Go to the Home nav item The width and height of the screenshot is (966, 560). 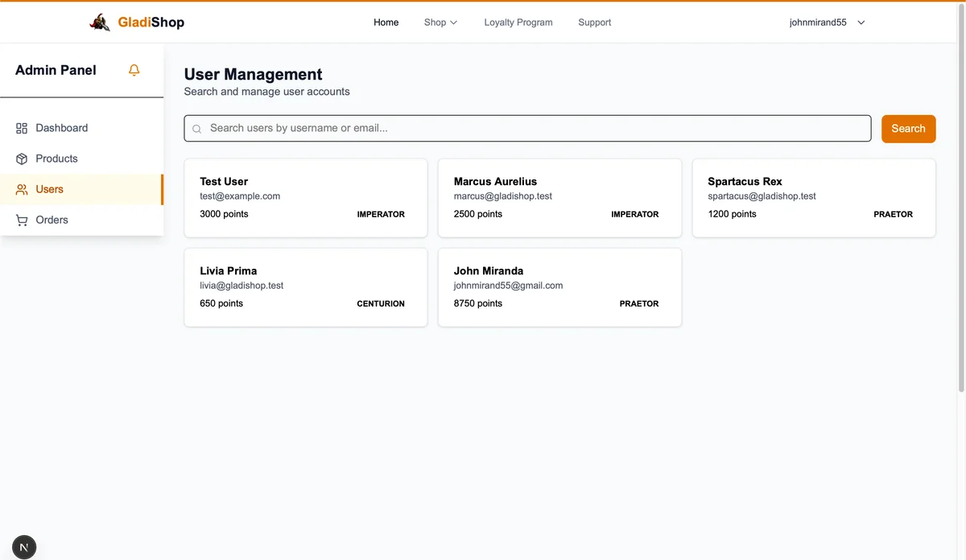[386, 23]
